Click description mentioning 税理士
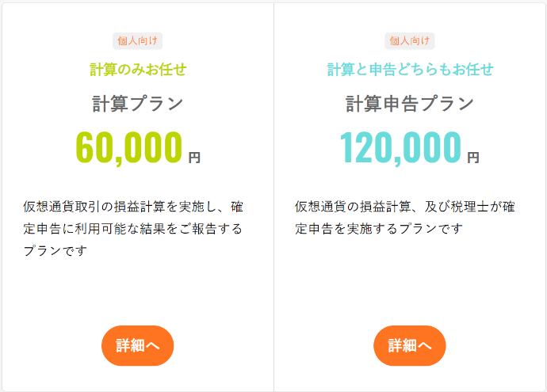This screenshot has width=547, height=392. click(x=404, y=218)
